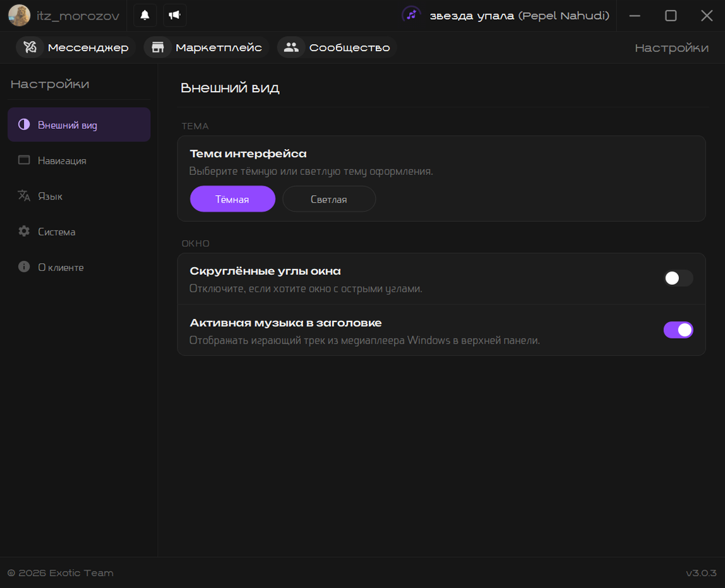Screen dimensions: 725x588
Task: Select Внешний вид in settings sidebar
Action: 79,125
